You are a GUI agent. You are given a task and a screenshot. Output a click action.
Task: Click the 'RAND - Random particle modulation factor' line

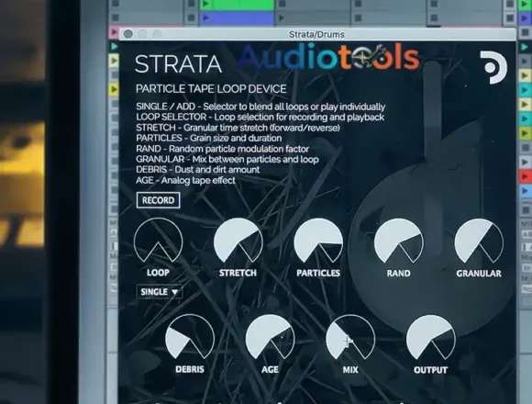pyautogui.click(x=222, y=149)
